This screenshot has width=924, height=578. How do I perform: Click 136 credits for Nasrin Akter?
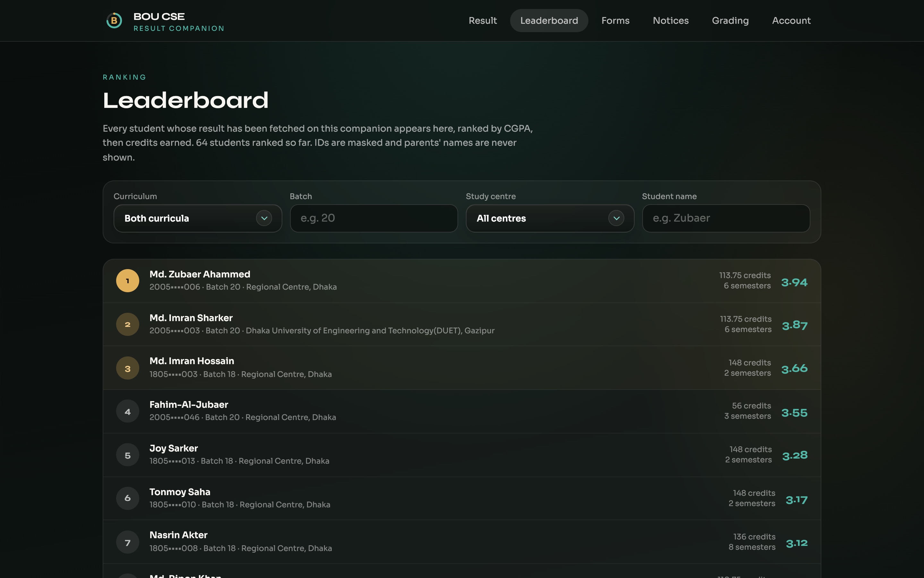coord(754,537)
